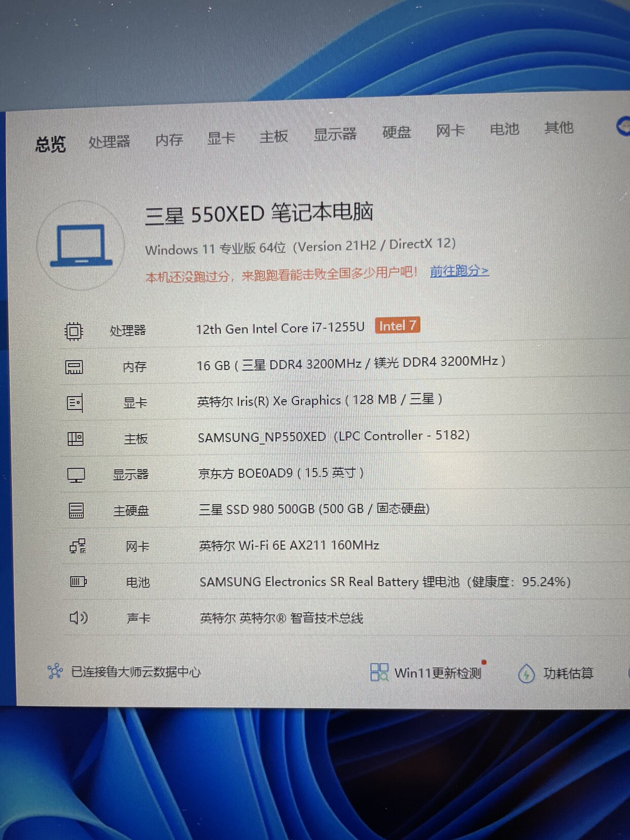This screenshot has width=630, height=840.
Task: Click 英特尔 智音技术总线 sound value
Action: (x=282, y=618)
